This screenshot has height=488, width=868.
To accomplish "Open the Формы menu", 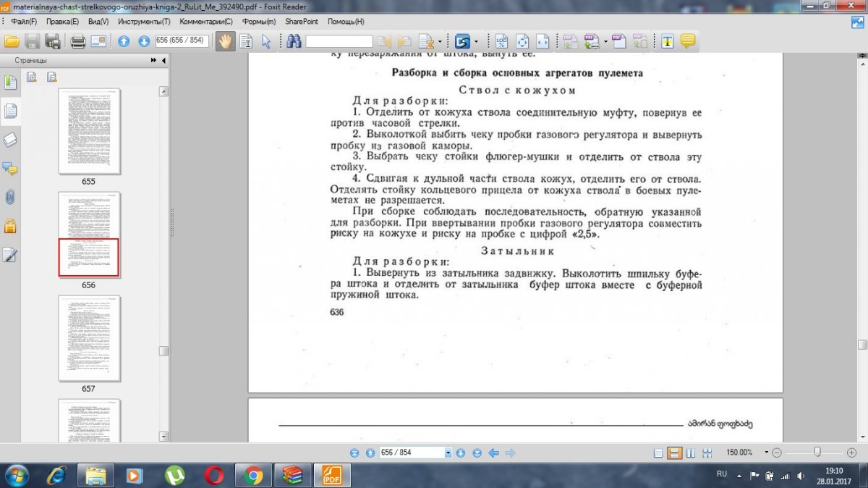I will (x=260, y=22).
